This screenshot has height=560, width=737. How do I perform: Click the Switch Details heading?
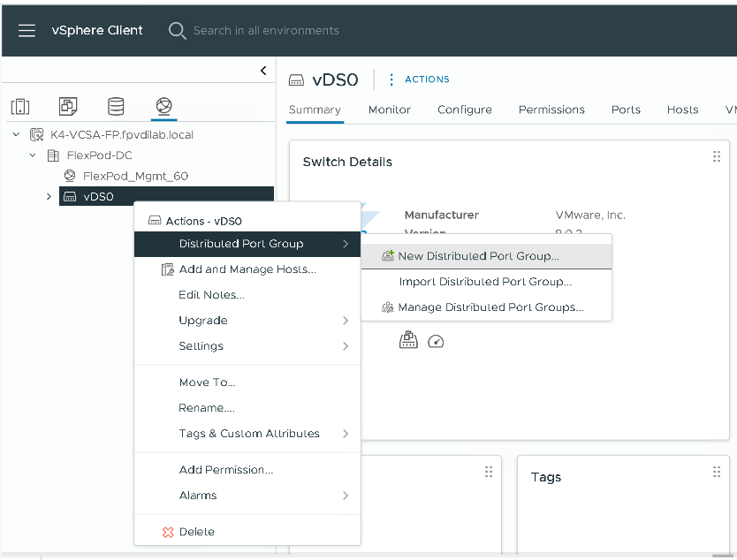tap(347, 162)
